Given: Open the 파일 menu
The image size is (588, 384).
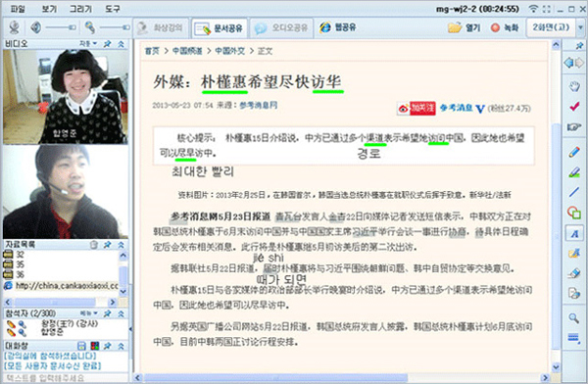Looking at the screenshot, I should [x=18, y=8].
